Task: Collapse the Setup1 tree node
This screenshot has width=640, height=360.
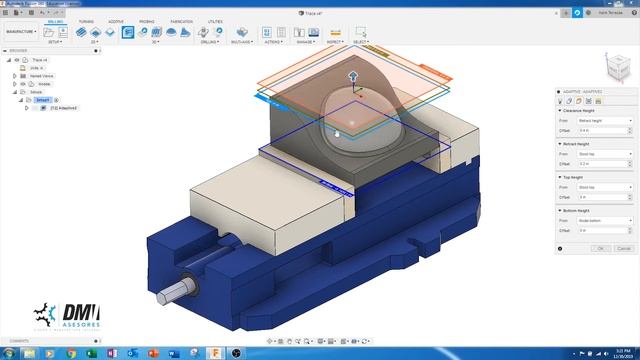Action: pos(21,100)
